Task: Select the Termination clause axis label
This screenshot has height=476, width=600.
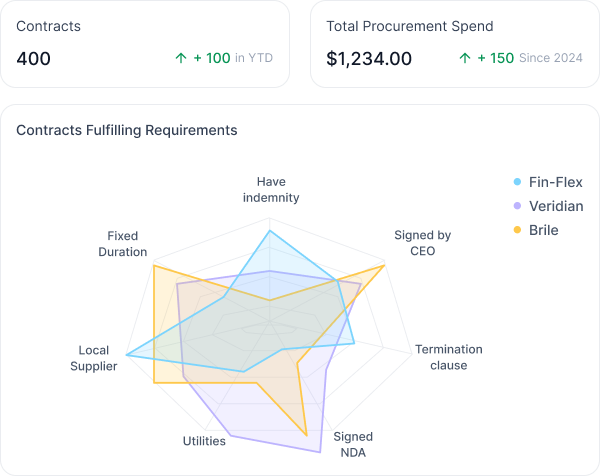Action: [x=448, y=357]
